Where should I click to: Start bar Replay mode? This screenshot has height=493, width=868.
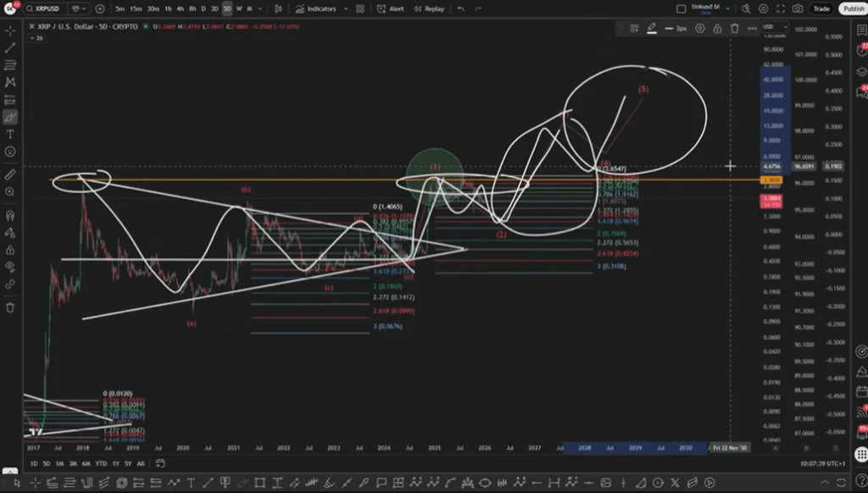coord(428,8)
